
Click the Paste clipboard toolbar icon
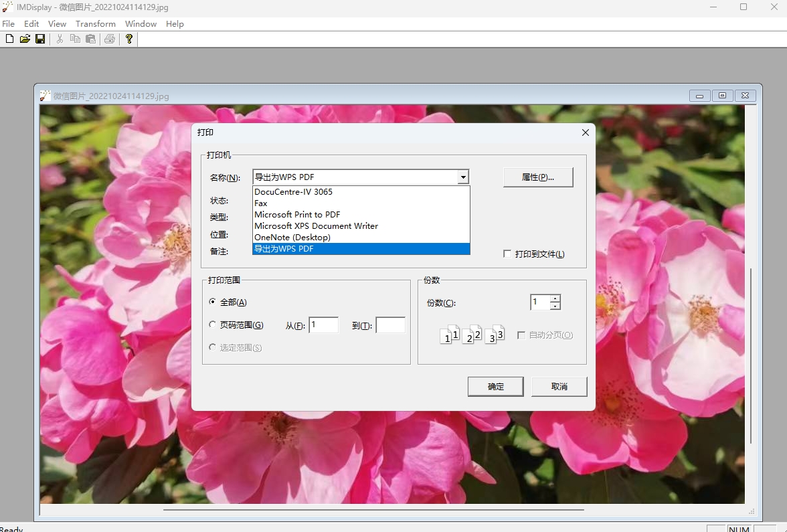point(90,39)
